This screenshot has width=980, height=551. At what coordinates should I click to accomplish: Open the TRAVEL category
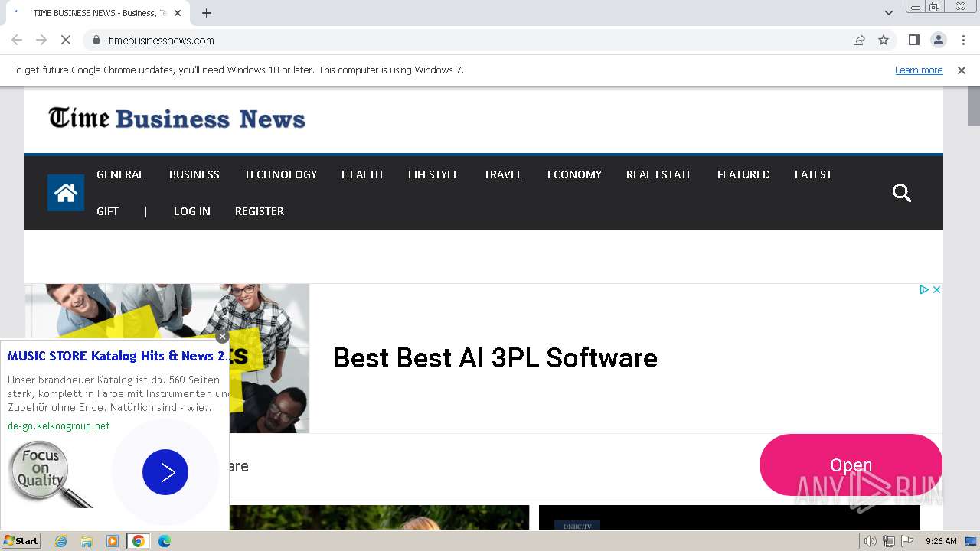point(503,174)
